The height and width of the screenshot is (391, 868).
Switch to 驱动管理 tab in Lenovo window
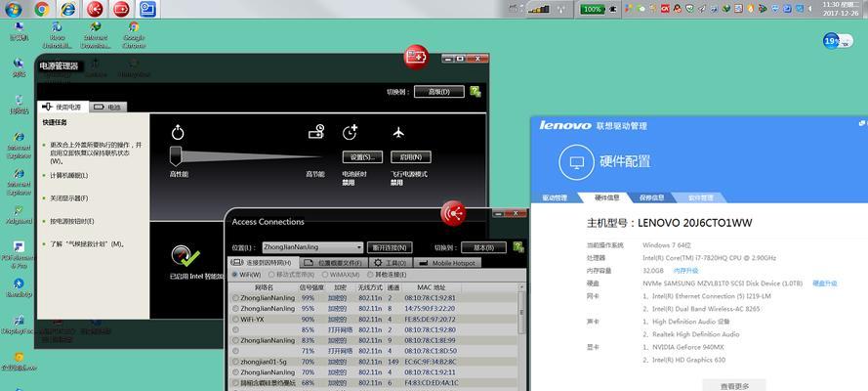coord(555,197)
